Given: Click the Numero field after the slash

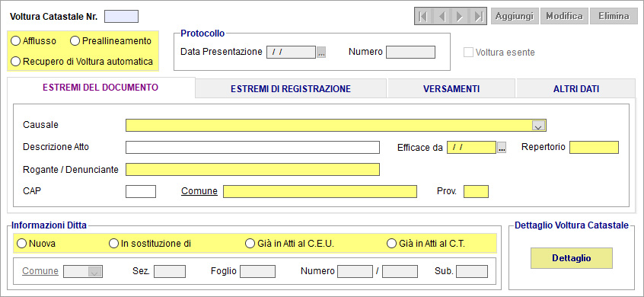Looking at the screenshot, I should click(400, 272).
